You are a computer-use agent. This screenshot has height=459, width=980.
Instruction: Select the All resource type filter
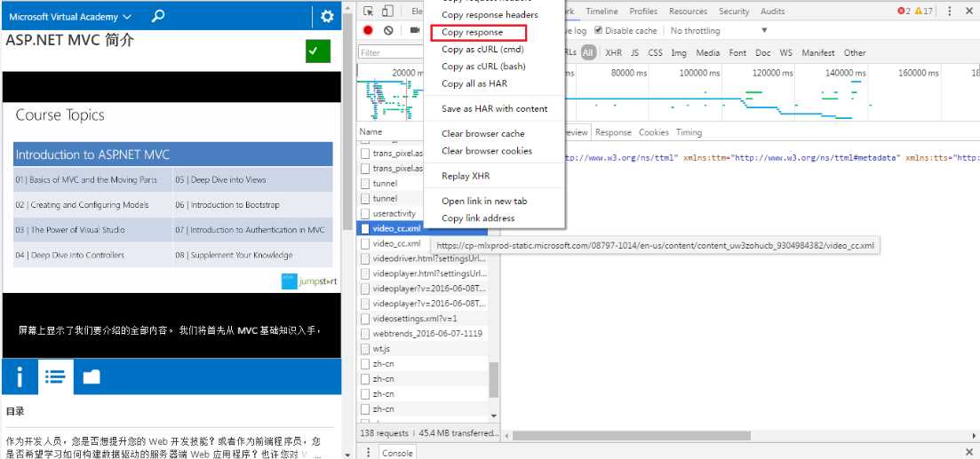[587, 53]
